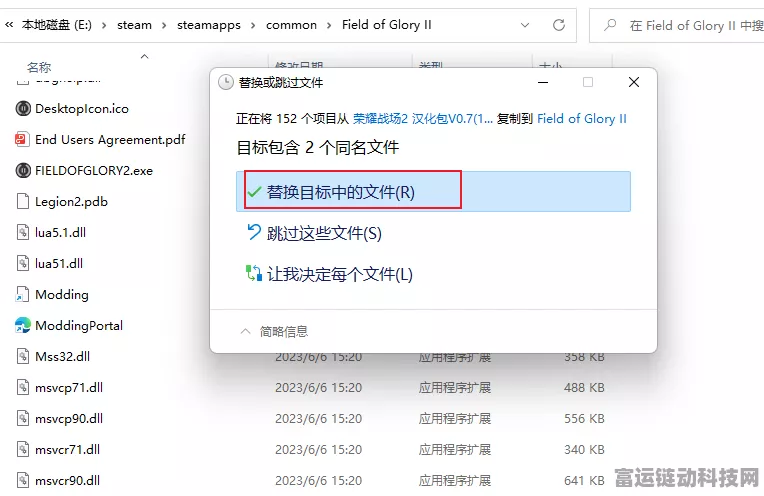The image size is (764, 496).
Task: Close the replace or skip files dialog
Action: 633,82
